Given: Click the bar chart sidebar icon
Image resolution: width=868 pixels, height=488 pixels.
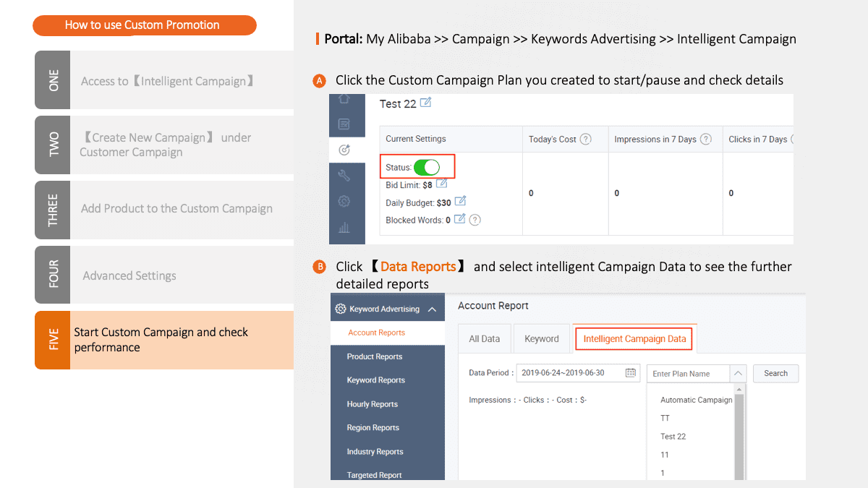Looking at the screenshot, I should click(344, 227).
